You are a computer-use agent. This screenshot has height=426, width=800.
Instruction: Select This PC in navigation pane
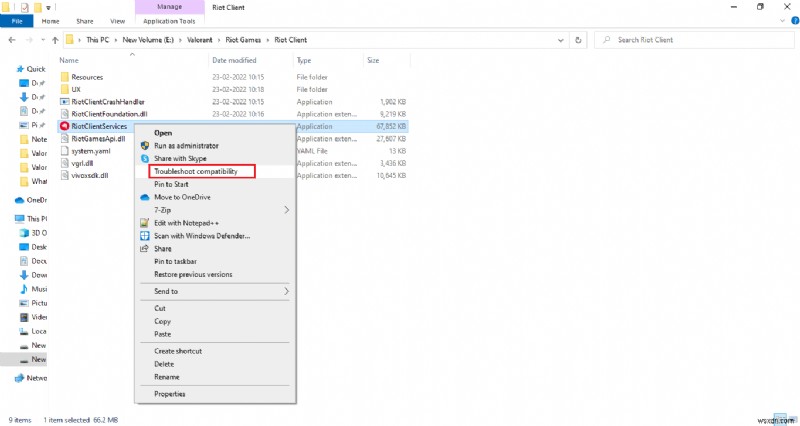click(31, 218)
